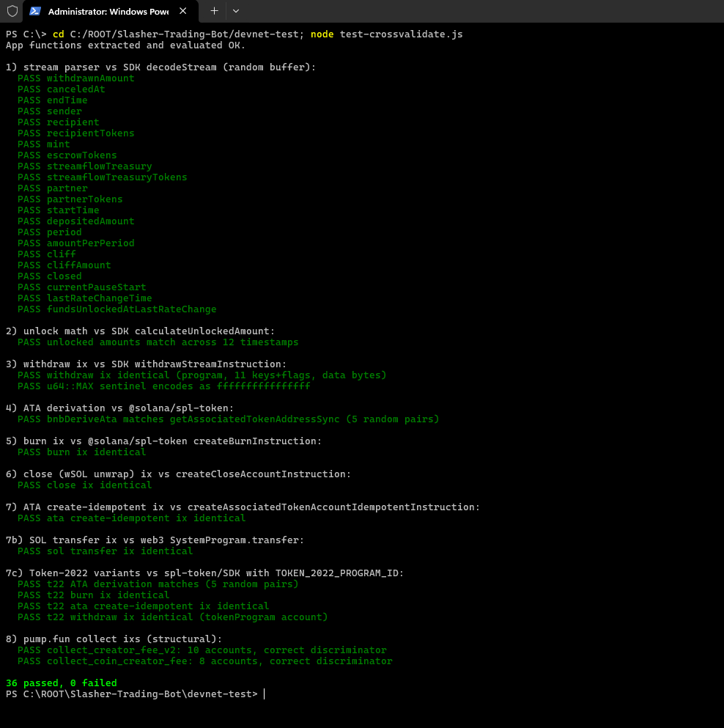Click the "t22 withdraw ix identical (tokenProgram account)" line
The image size is (724, 728).
173,617
